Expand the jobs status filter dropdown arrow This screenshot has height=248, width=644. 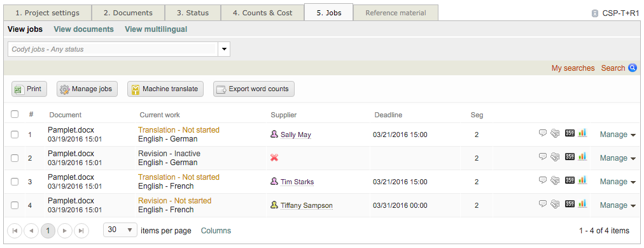point(224,49)
